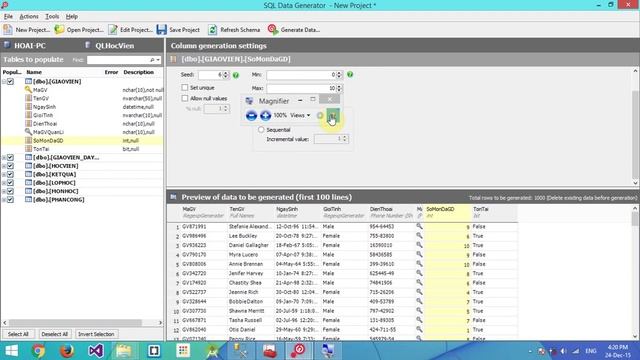The image size is (640, 360).
Task: Select the Sequential radio button
Action: [261, 129]
